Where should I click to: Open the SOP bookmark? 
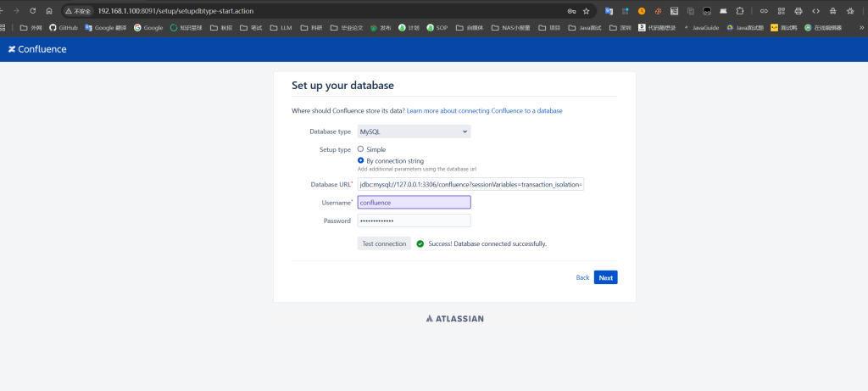437,27
